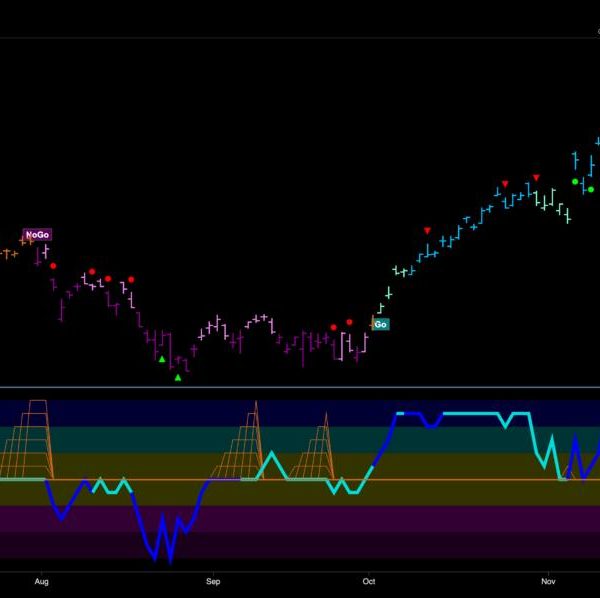Click the rightmost green dot marker
Screen dimensions: 600x598
coord(591,189)
